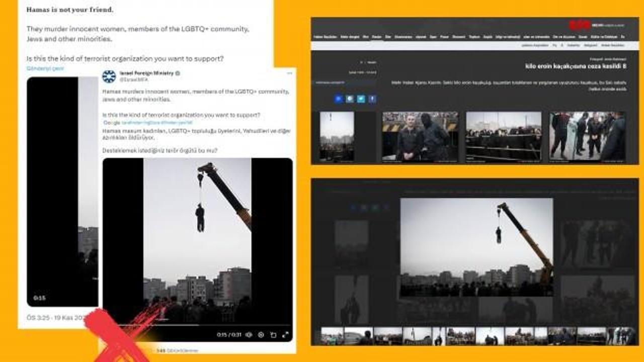This screenshot has width=644, height=362.
Task: Open the article thumbnail showing masked guard
Action: point(420,136)
